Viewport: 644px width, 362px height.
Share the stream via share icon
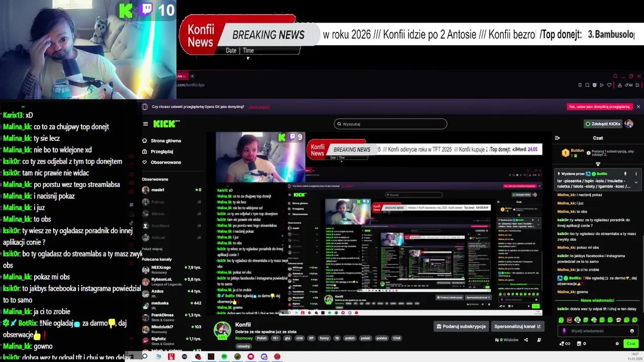[x=526, y=340]
